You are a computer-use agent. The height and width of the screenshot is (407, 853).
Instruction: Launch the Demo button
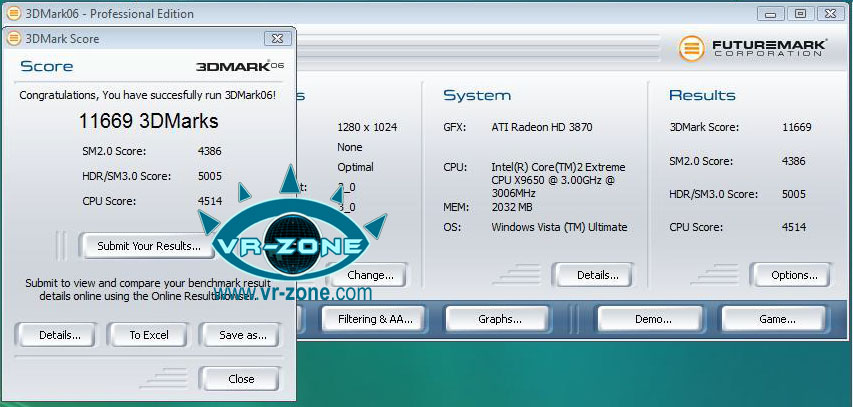tap(651, 319)
